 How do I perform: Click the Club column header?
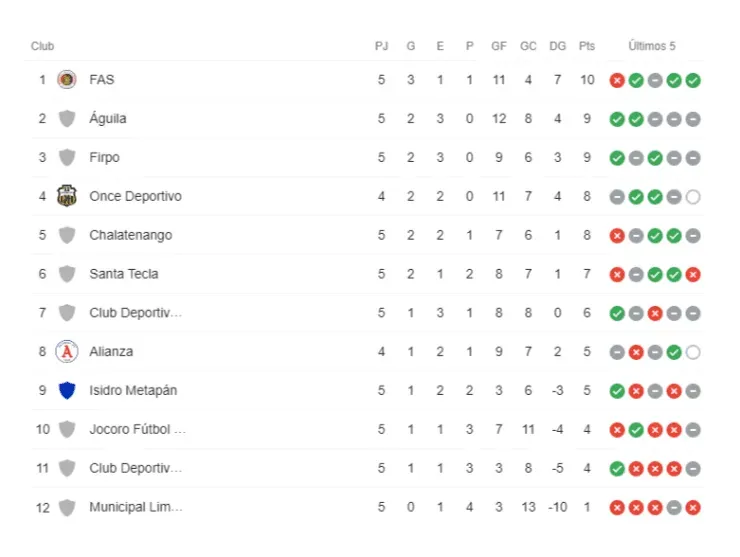pyautogui.click(x=42, y=46)
